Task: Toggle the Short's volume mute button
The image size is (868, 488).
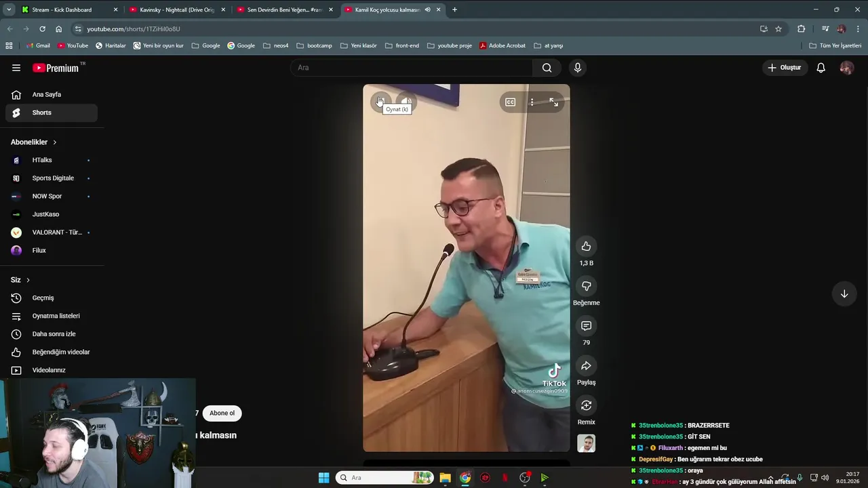Action: [406, 102]
